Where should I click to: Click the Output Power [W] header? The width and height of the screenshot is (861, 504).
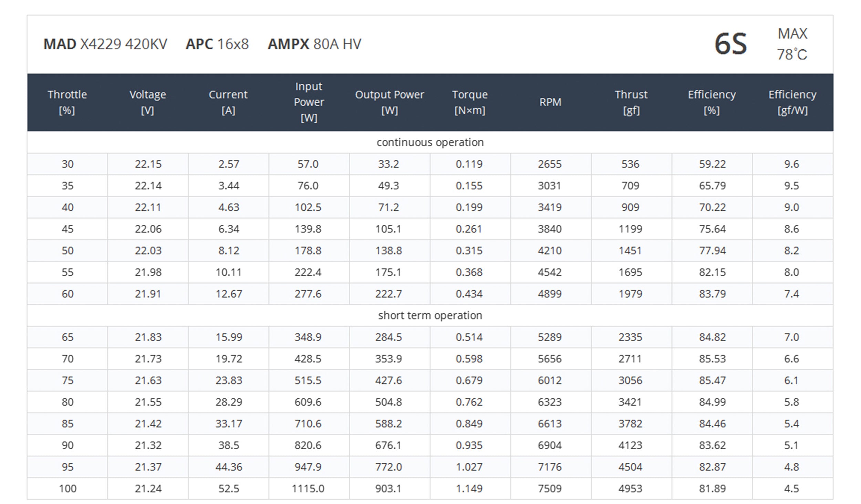pos(390,102)
